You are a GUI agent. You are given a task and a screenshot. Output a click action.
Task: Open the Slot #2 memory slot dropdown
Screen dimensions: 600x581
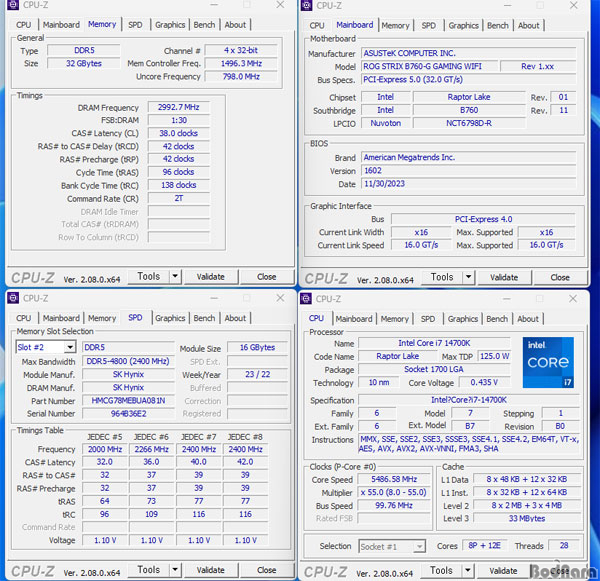pos(70,347)
